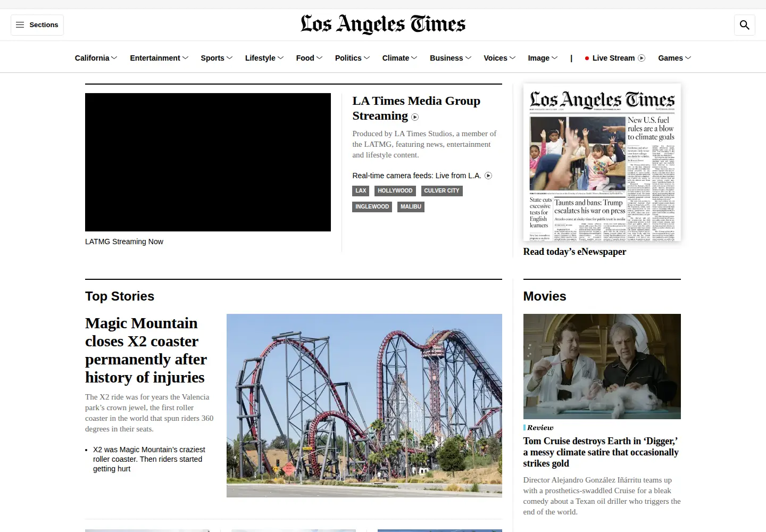Select the INGLEWOOD camera feed tag
The image size is (766, 532).
[x=372, y=207]
